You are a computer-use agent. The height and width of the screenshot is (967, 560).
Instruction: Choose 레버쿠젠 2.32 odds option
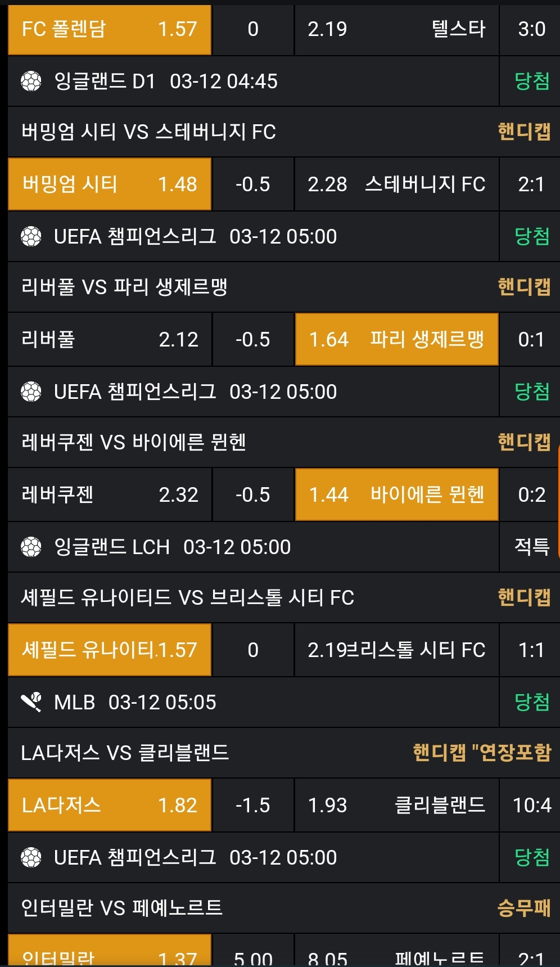pyautogui.click(x=110, y=494)
